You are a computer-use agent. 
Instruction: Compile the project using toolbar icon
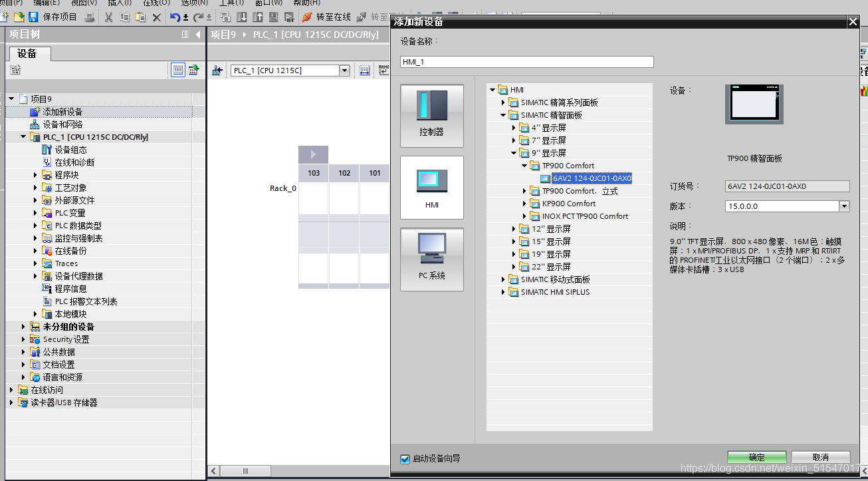tap(225, 17)
